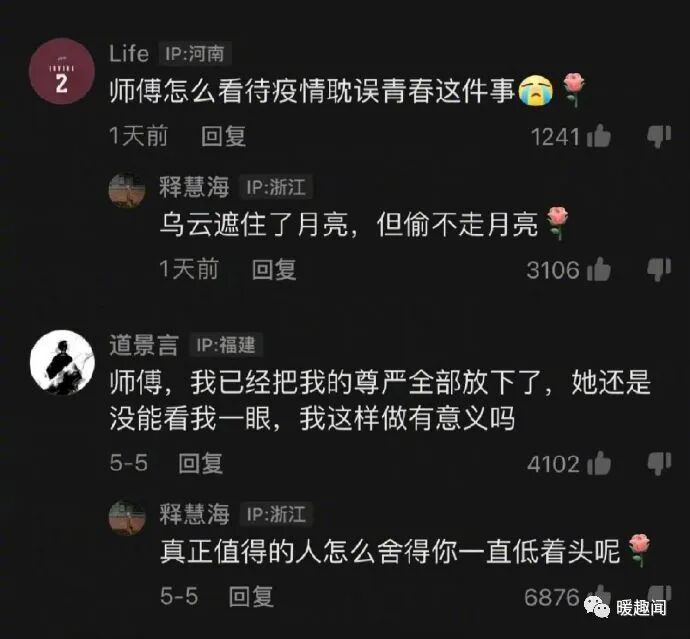The image size is (690, 639).
Task: Open username Life profile link
Action: click(x=128, y=54)
